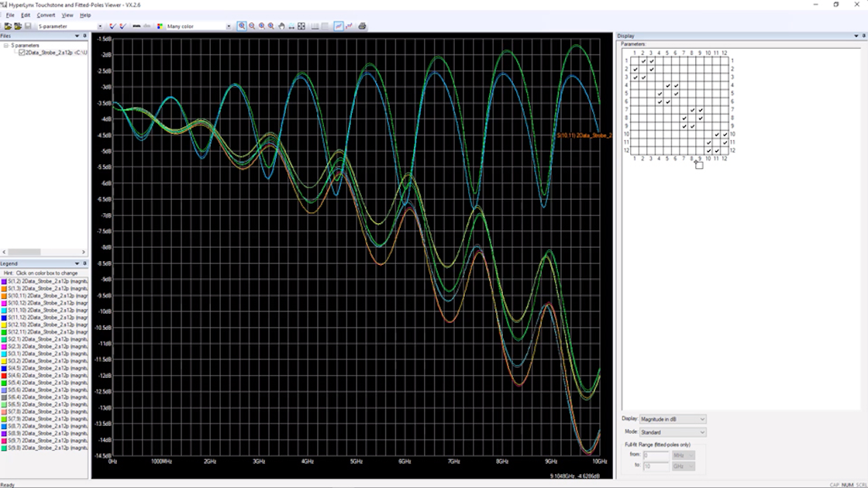868x488 pixels.
Task: Collapse the S parameters tree node
Action: click(x=6, y=46)
